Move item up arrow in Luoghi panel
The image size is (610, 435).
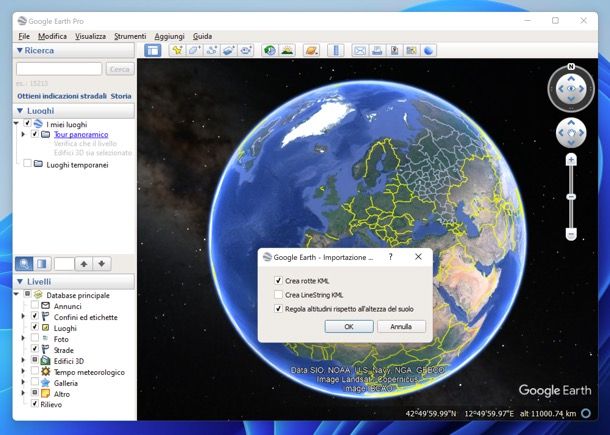click(84, 264)
